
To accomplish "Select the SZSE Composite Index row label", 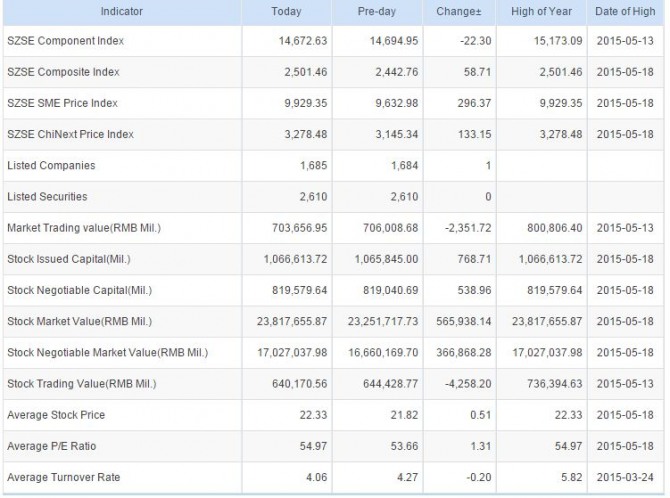I will point(70,72).
